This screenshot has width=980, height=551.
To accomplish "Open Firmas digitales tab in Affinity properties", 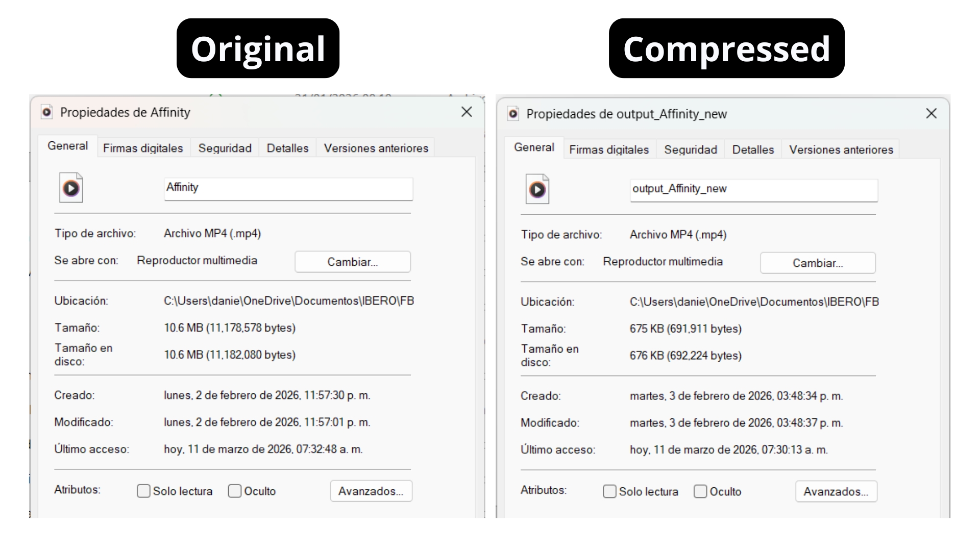I will pos(143,148).
